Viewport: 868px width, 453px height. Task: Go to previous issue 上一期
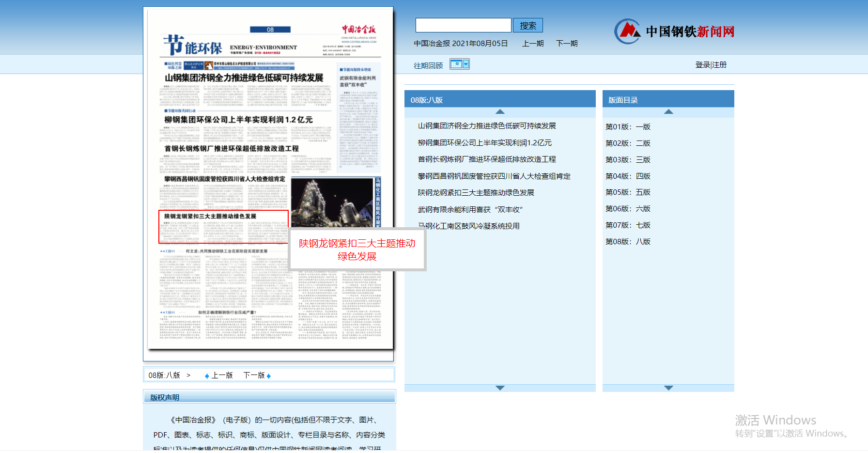pos(533,44)
